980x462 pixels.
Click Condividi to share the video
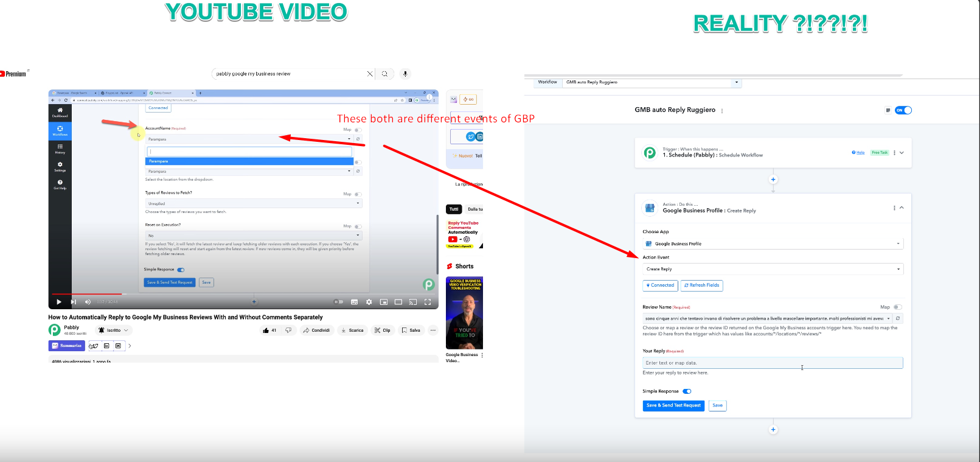[x=316, y=331]
